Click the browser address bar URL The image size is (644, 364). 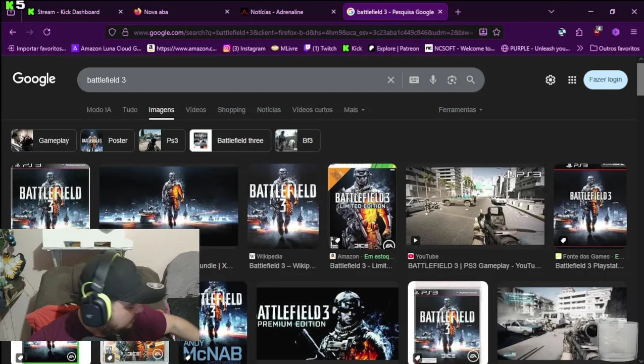(303, 32)
